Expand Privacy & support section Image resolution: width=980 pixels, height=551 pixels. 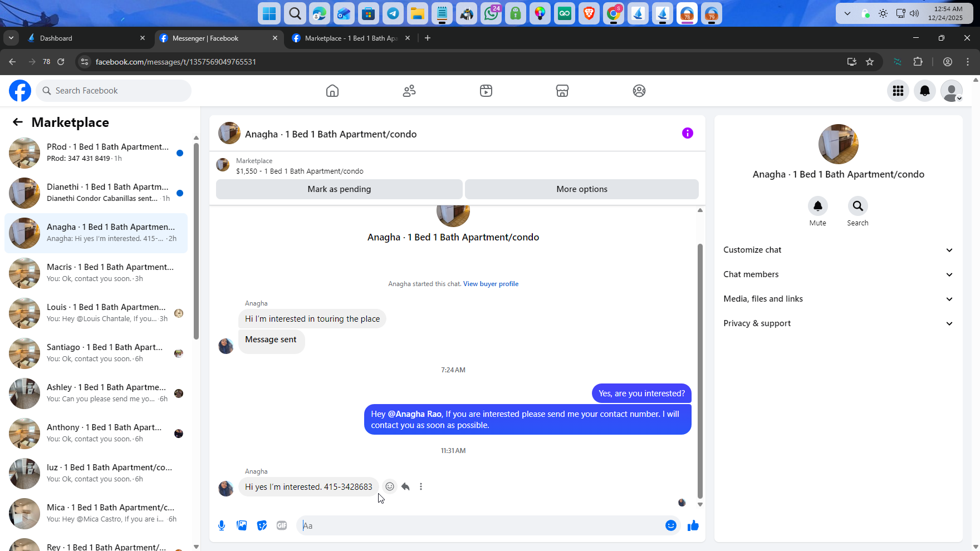[838, 323]
